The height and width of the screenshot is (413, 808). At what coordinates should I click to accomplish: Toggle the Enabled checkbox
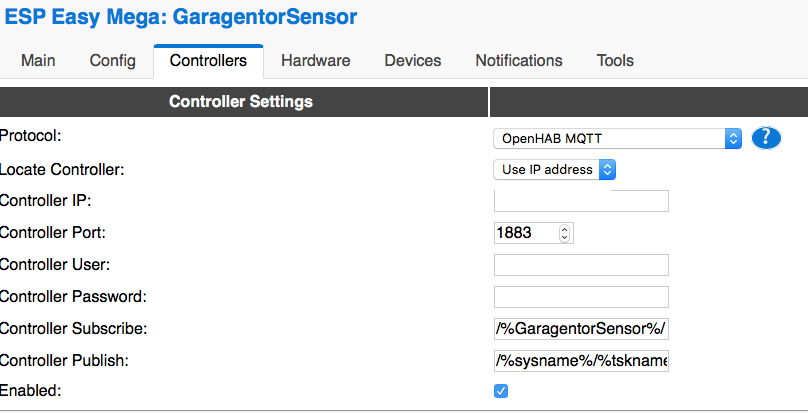[x=501, y=391]
